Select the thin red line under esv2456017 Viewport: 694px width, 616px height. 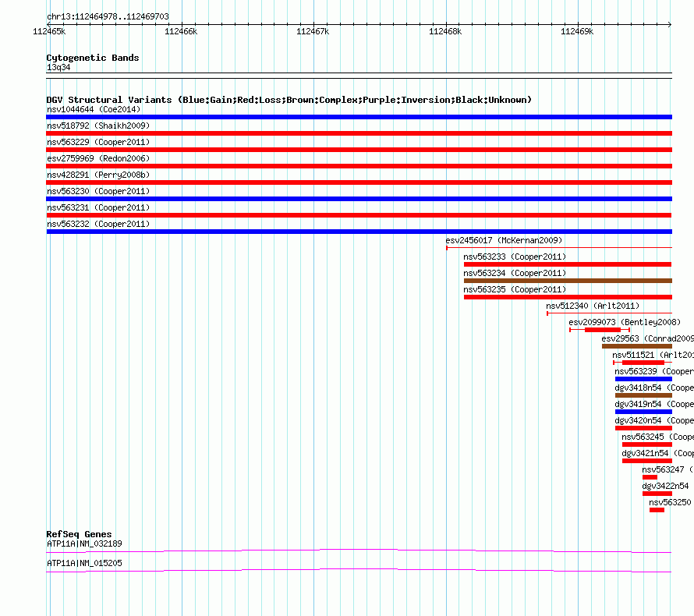point(559,248)
